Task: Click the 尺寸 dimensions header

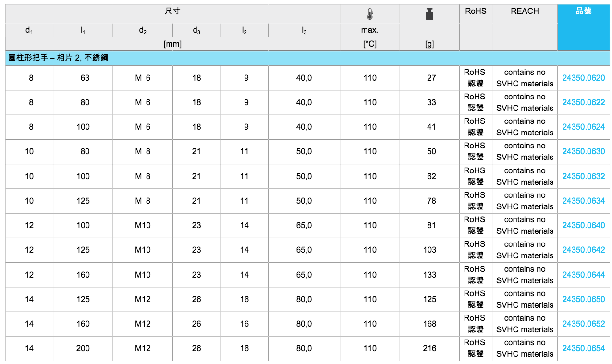Action: pyautogui.click(x=172, y=11)
